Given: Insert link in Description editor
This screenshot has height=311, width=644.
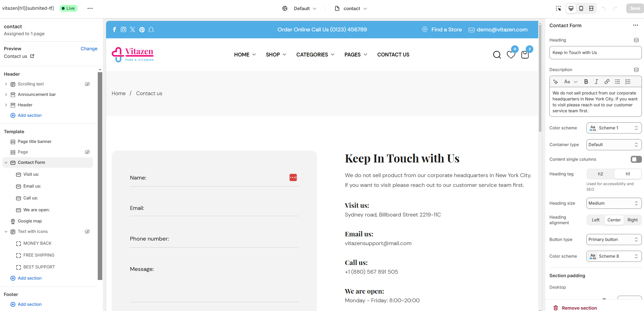Looking at the screenshot, I should (607, 82).
